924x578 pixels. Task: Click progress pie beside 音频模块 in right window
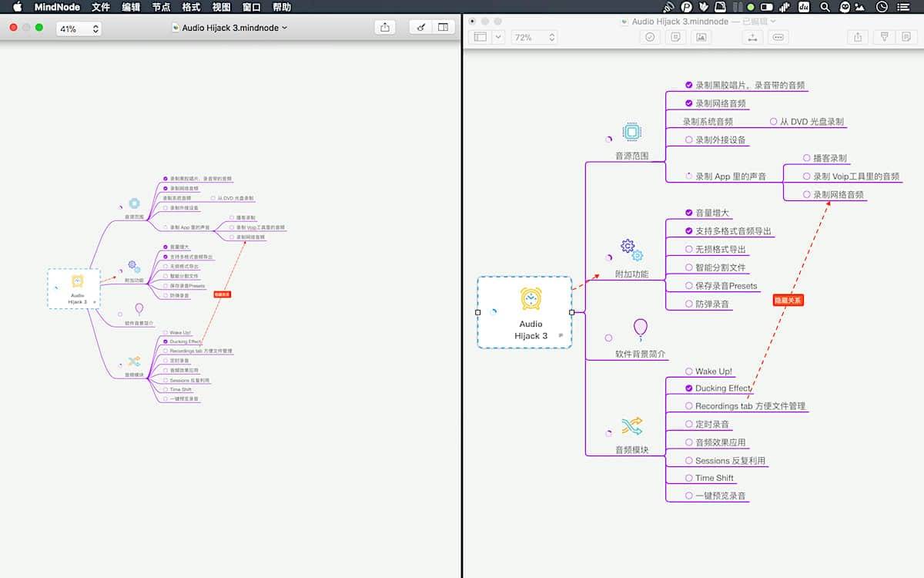(x=608, y=433)
